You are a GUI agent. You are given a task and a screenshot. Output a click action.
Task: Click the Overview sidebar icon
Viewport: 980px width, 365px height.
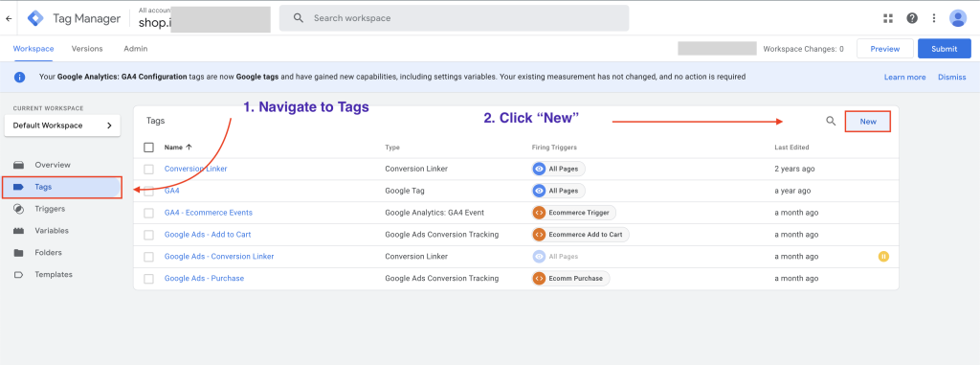tap(19, 165)
